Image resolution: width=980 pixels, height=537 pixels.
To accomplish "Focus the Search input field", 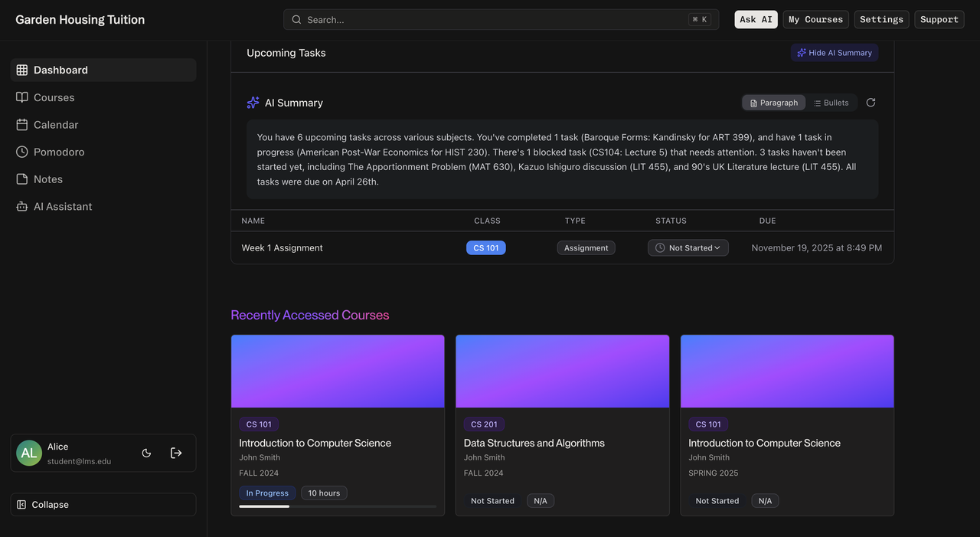I will point(501,19).
